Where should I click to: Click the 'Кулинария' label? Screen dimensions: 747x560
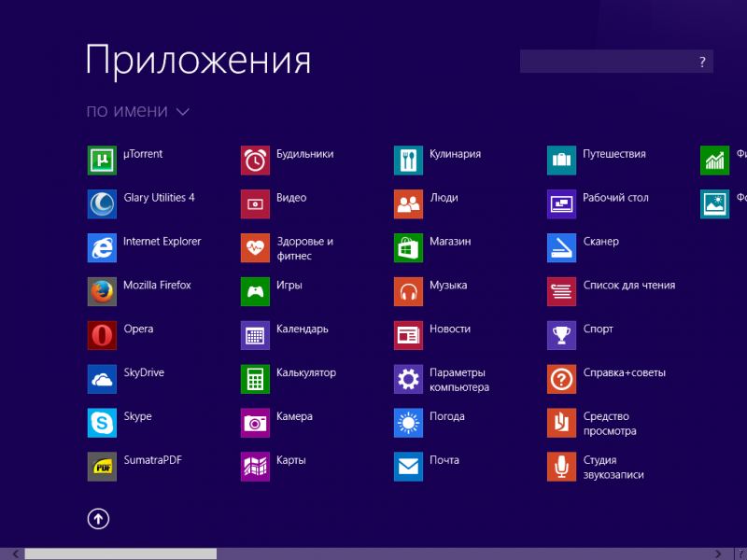tap(455, 154)
